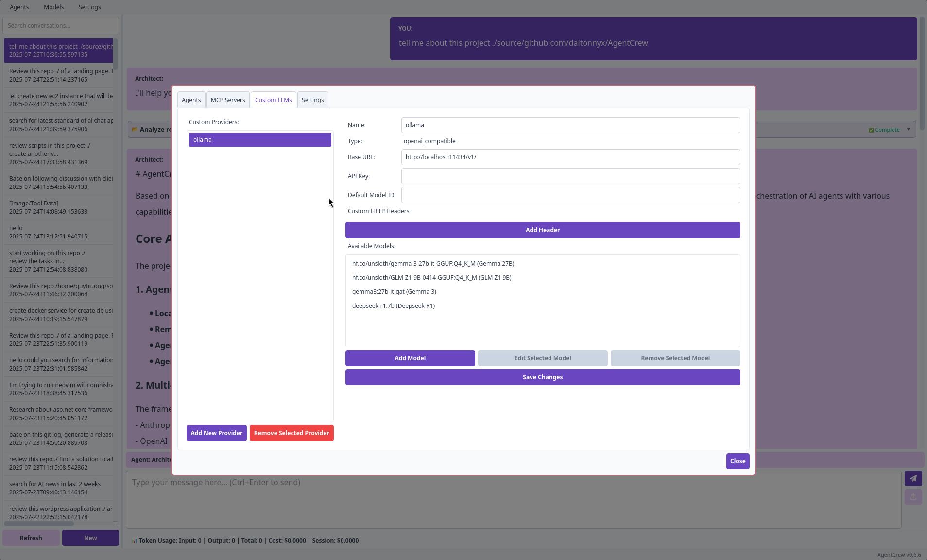Viewport: 927px width, 560px height.
Task: Click the conversation list vertical scrollbar
Action: click(x=116, y=53)
